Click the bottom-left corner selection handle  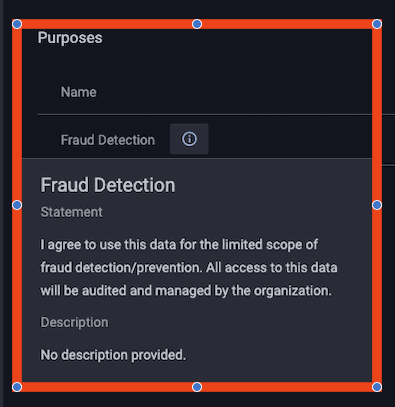[17, 387]
